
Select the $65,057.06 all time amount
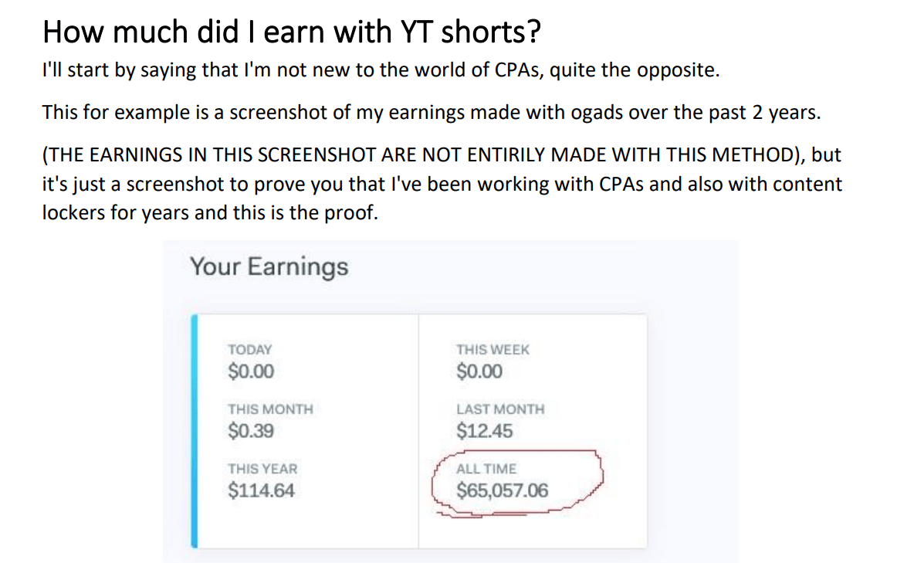coord(502,490)
